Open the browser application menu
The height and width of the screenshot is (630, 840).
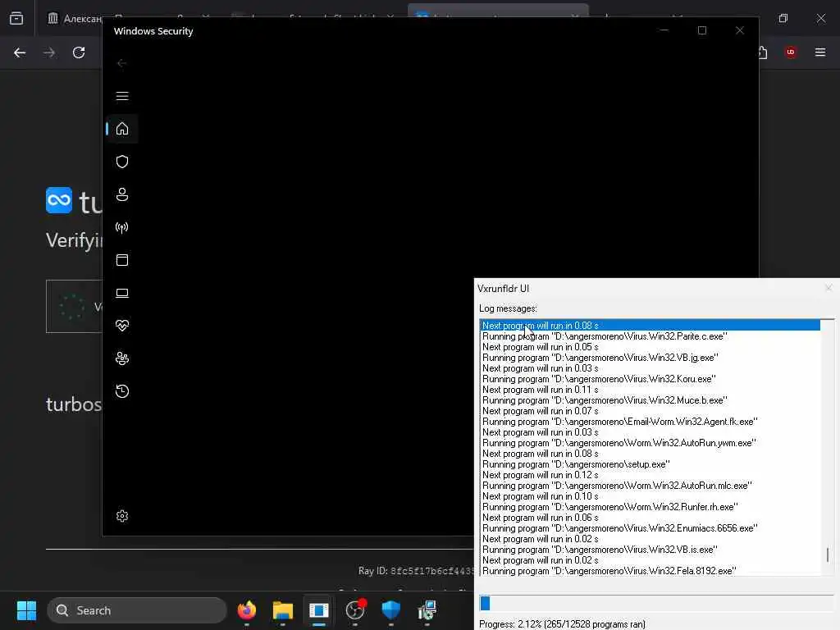pyautogui.click(x=820, y=52)
